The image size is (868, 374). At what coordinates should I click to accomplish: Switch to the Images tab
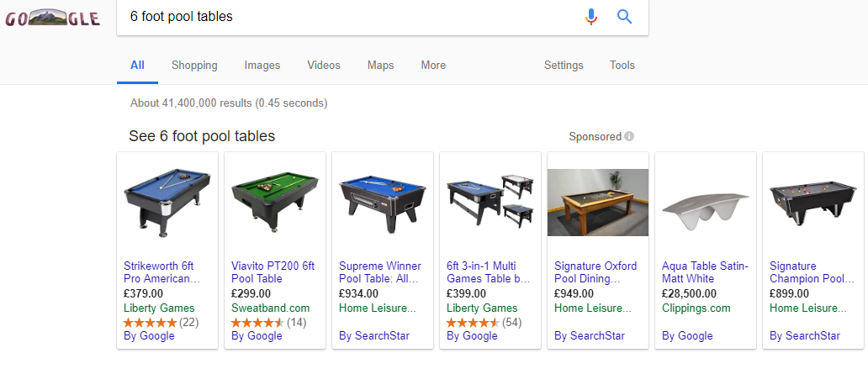point(262,66)
